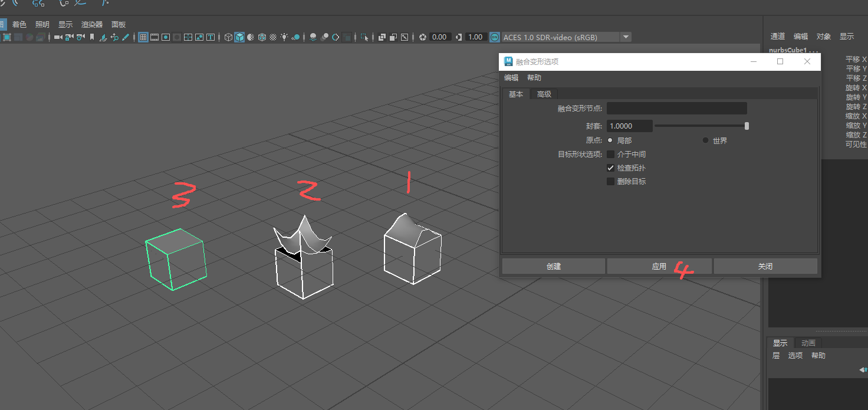Click the 平移 X channel label
Image resolution: width=868 pixels, height=410 pixels.
tap(856, 60)
